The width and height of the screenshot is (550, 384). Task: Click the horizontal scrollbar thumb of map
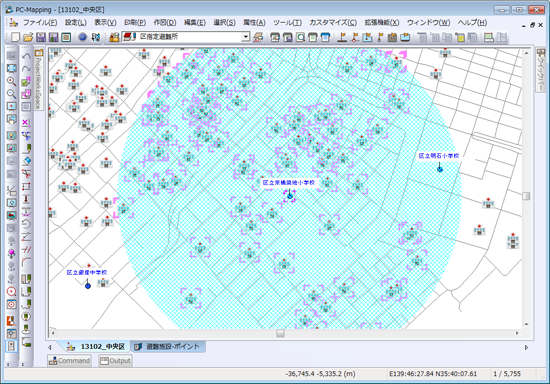[280, 333]
